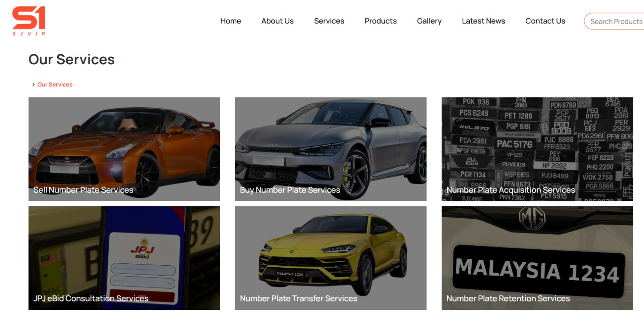Viewport: 644px width, 314px height.
Task: Open the JPJ eBid Consultation Services card
Action: [124, 258]
